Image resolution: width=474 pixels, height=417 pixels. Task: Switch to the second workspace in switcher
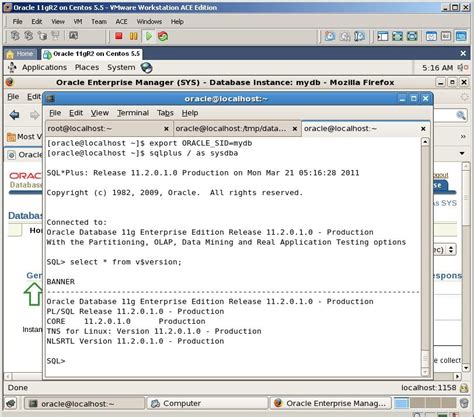point(417,403)
